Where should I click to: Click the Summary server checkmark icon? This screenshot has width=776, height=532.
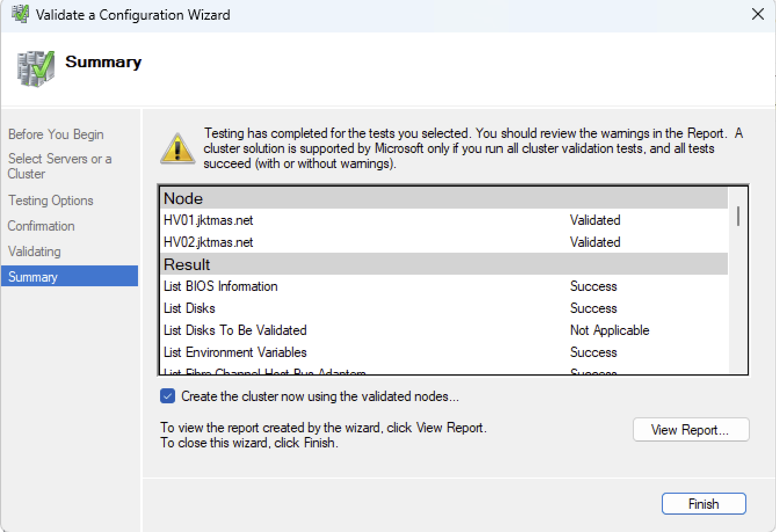click(x=36, y=68)
